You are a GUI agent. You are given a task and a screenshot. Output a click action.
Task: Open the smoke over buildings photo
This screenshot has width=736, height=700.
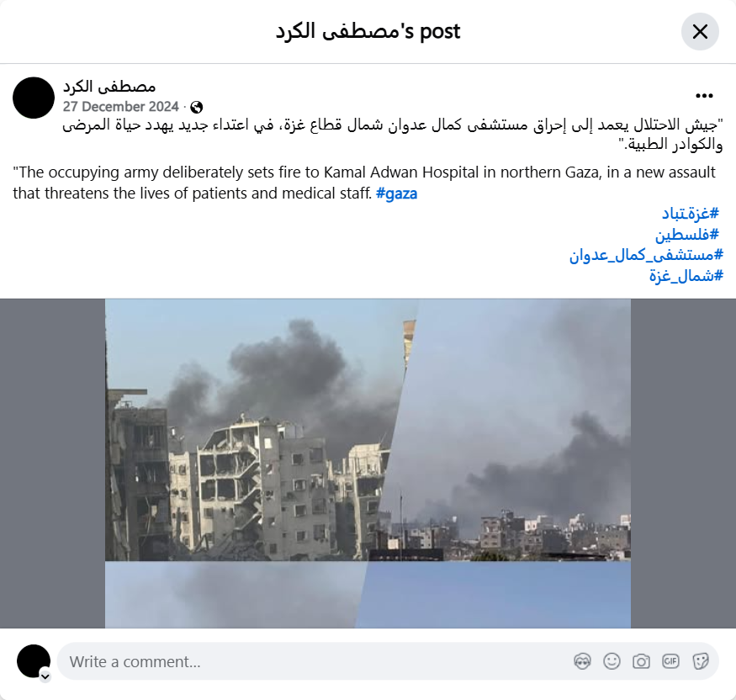[x=368, y=464]
